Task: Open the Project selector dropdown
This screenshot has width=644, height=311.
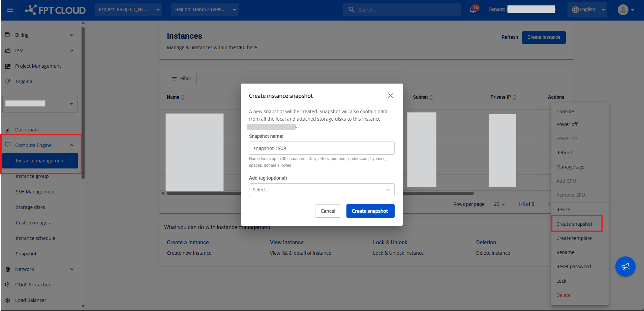Action: (x=128, y=10)
